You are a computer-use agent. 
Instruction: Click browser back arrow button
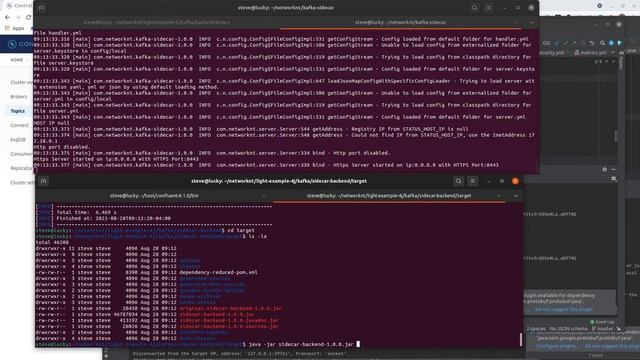[x=7, y=17]
